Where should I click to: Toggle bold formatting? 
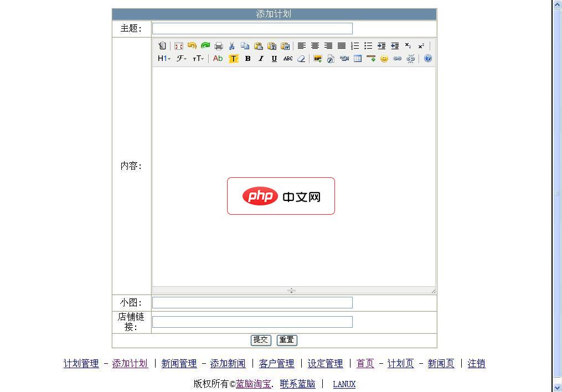point(248,59)
